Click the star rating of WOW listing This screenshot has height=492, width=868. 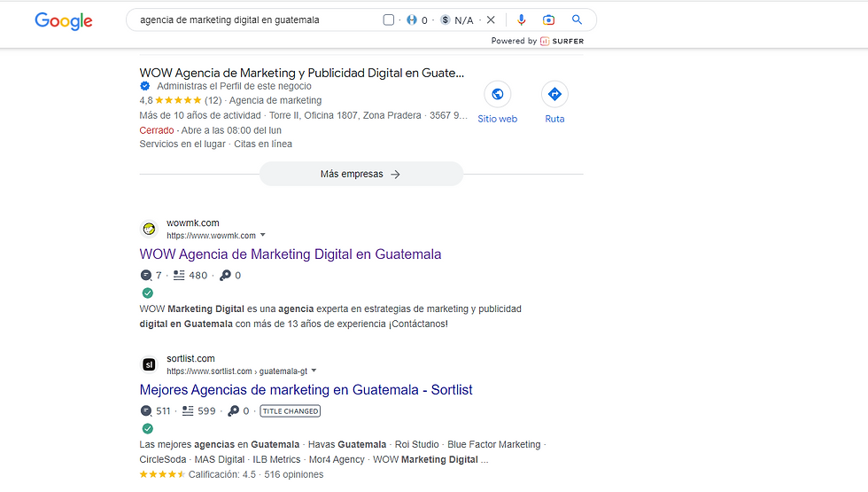[x=178, y=100]
